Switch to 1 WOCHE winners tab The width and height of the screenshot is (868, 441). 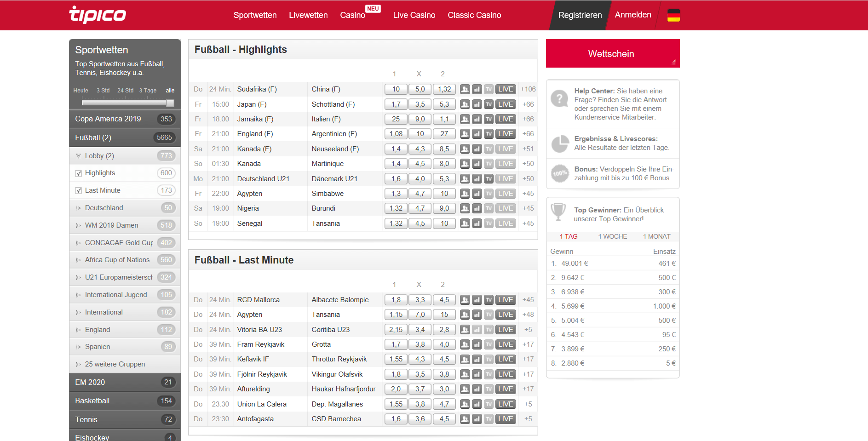pyautogui.click(x=612, y=236)
